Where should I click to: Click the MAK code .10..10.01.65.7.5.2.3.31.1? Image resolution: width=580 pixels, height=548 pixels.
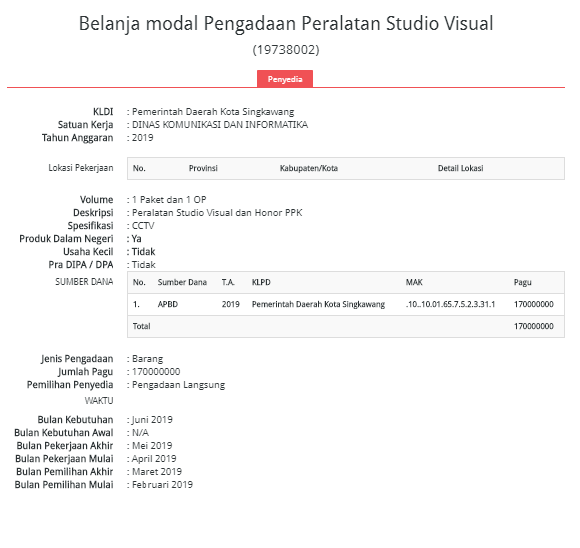pyautogui.click(x=450, y=305)
